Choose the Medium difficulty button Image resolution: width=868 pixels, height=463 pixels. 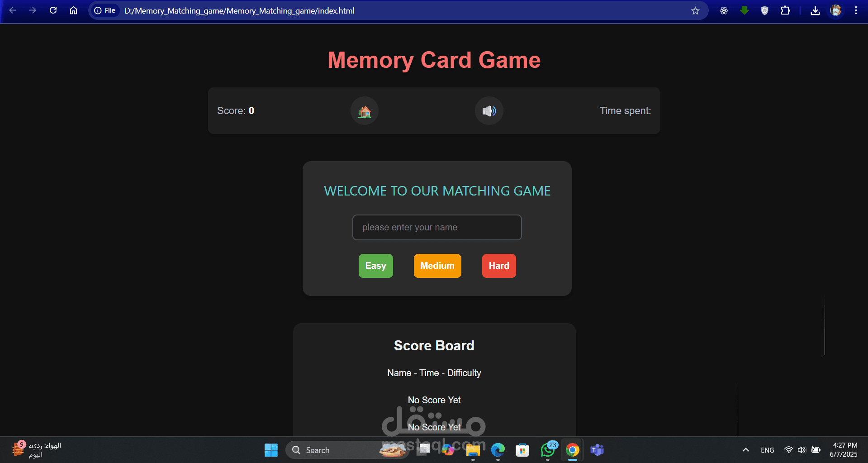[437, 266]
